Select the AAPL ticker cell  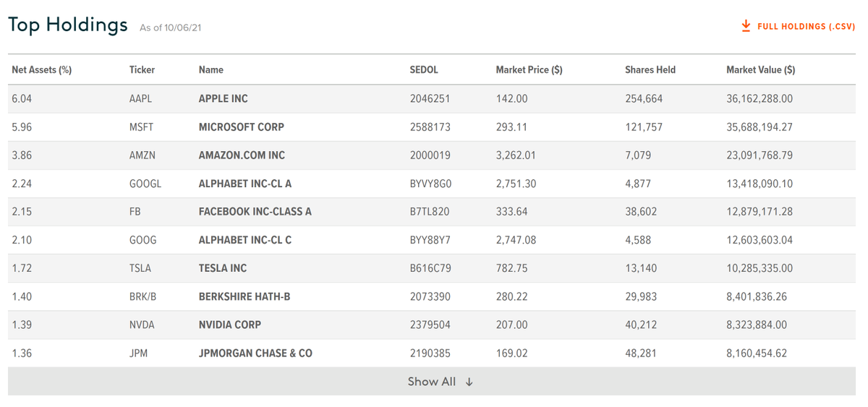140,98
